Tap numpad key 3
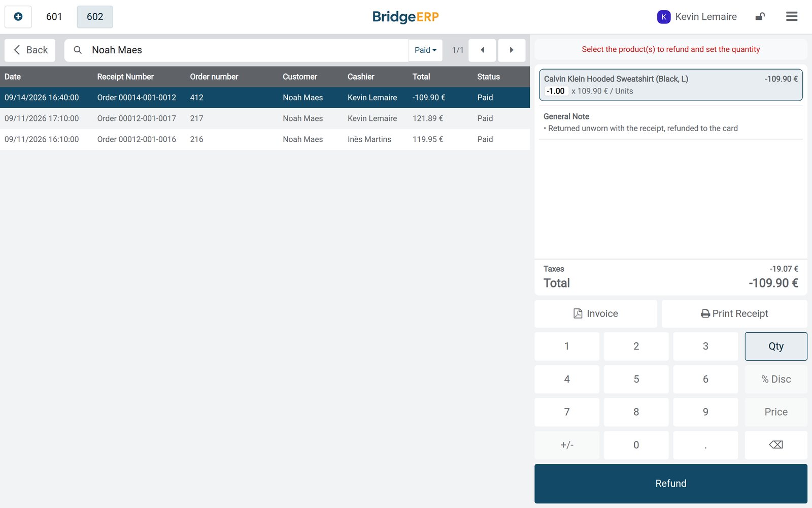This screenshot has height=508, width=812. 705,346
